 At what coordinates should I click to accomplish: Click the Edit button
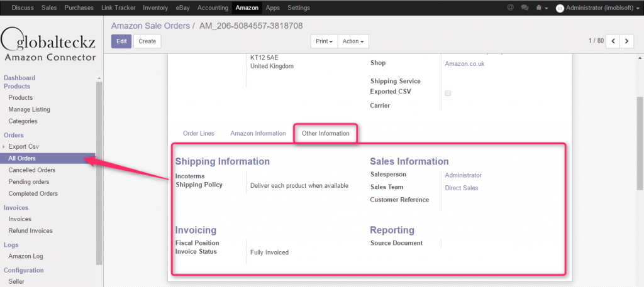coord(121,41)
